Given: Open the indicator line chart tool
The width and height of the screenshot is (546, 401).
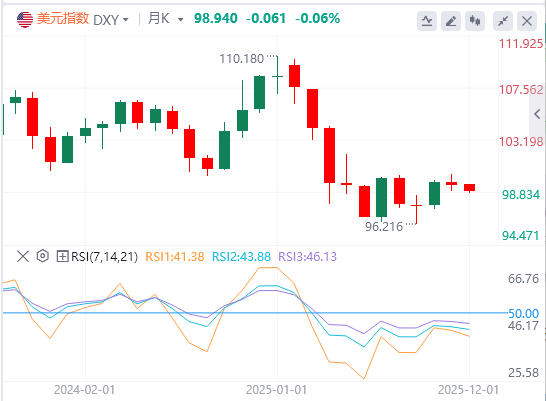Looking at the screenshot, I should (x=427, y=21).
